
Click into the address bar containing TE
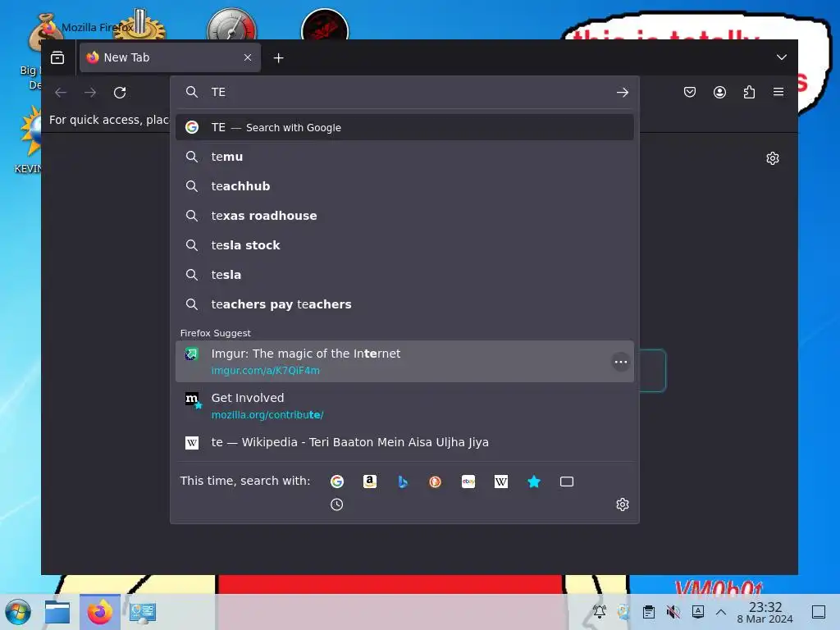[404, 92]
